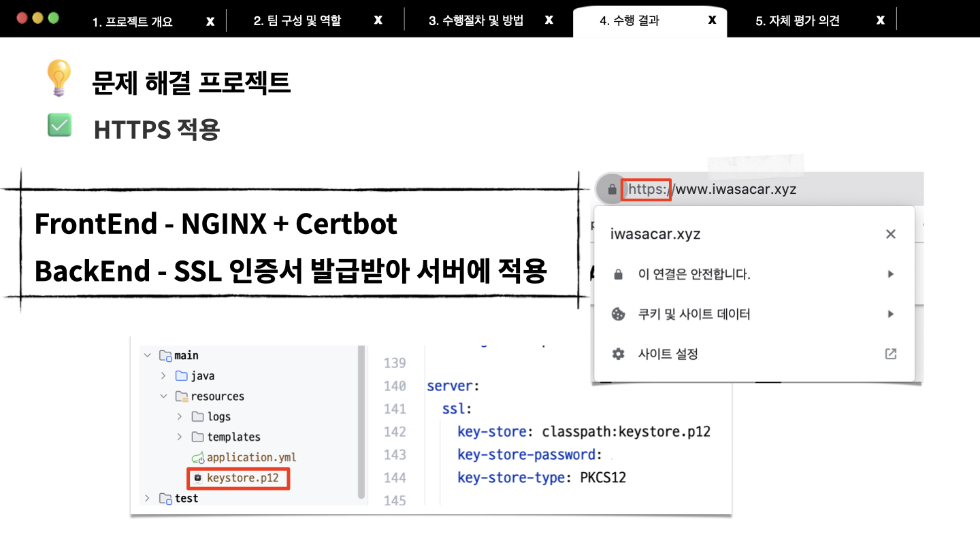Select the 'templates' folder
The width and height of the screenshot is (980, 551).
pos(233,437)
